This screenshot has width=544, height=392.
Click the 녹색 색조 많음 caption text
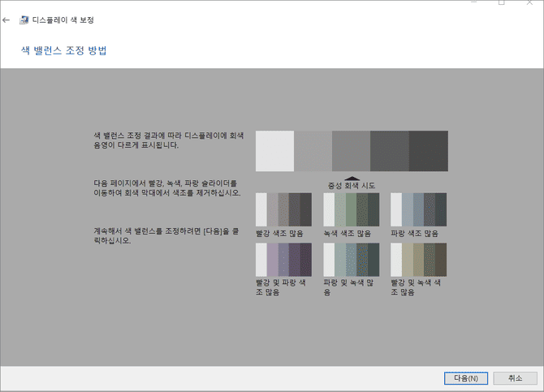[348, 234]
